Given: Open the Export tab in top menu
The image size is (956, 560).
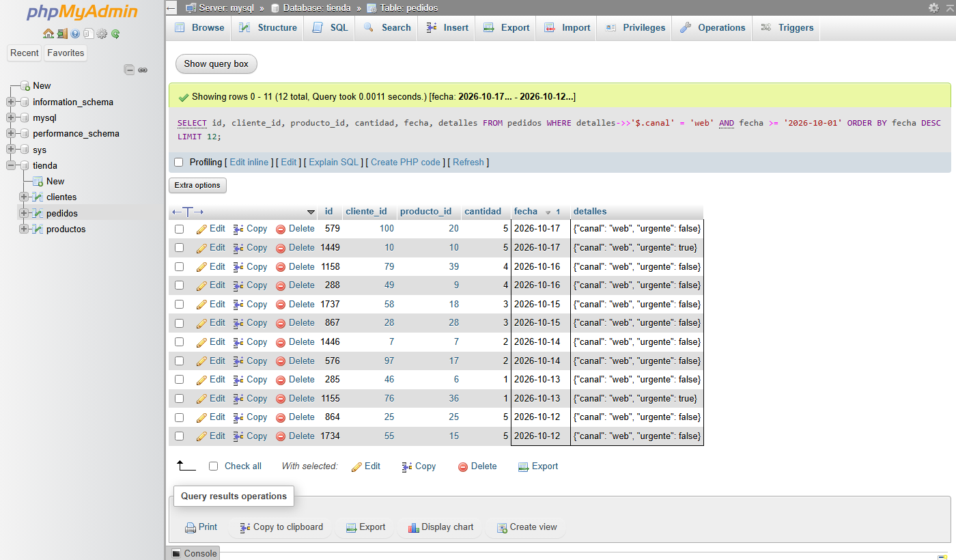Looking at the screenshot, I should (506, 28).
